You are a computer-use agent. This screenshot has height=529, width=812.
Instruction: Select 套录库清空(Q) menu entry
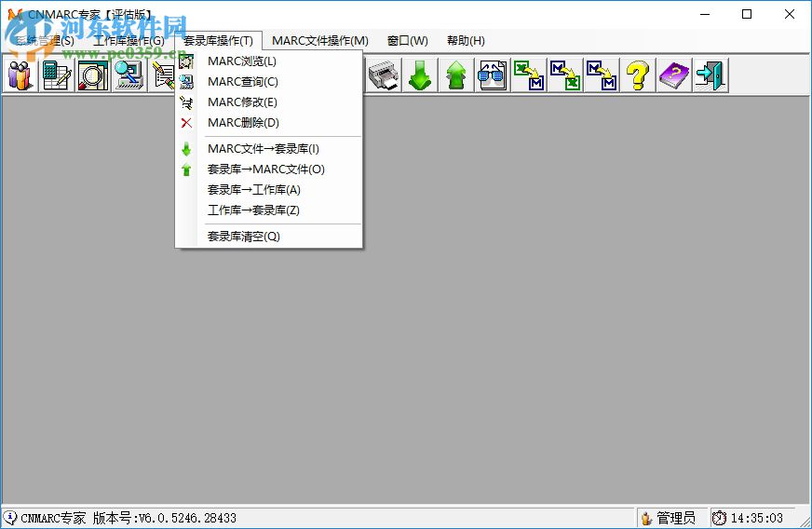(269, 237)
